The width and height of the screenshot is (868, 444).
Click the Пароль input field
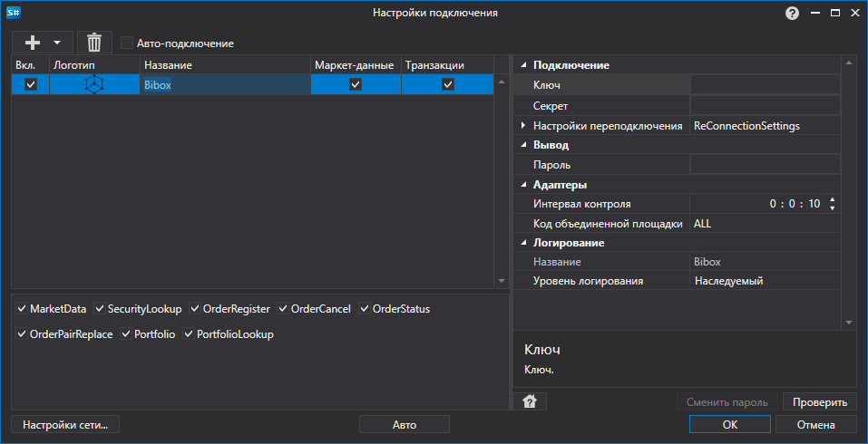point(765,164)
